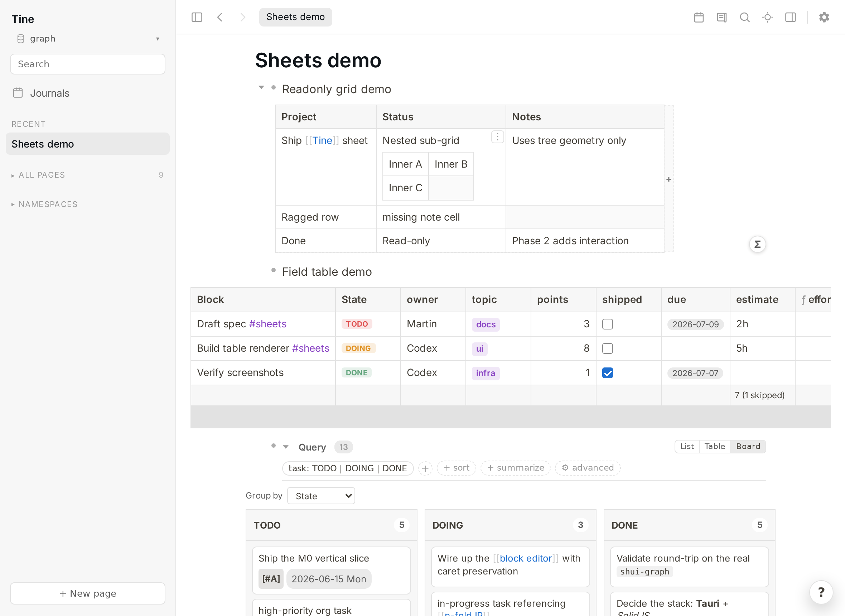
Task: Click the 2026-07-07 due date
Action: pyautogui.click(x=695, y=373)
